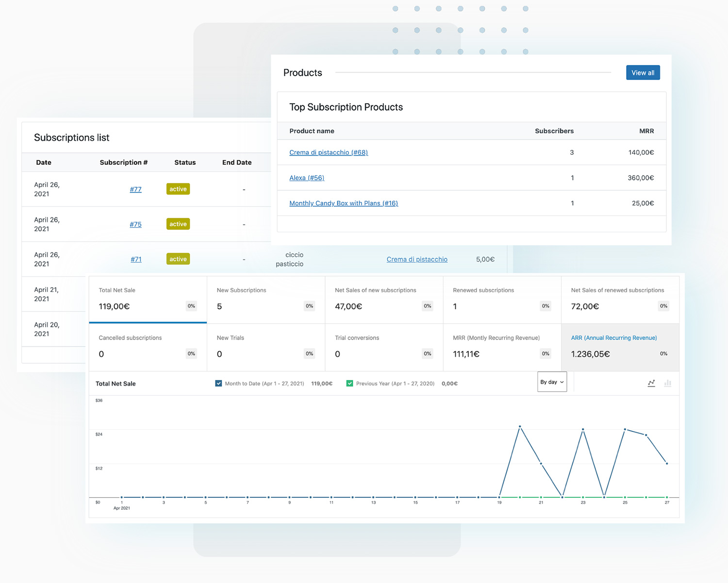This screenshot has width=728, height=583.
Task: Select the "New Subscriptions" metric card
Action: point(265,299)
